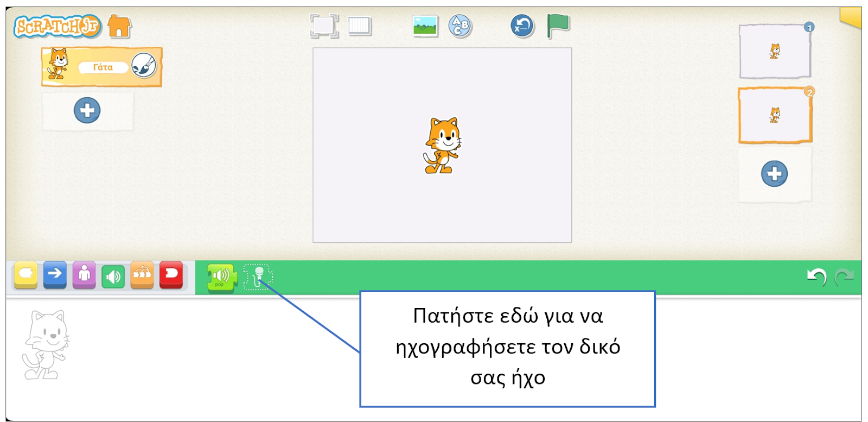Open project info yellow corner tab

[x=851, y=17]
